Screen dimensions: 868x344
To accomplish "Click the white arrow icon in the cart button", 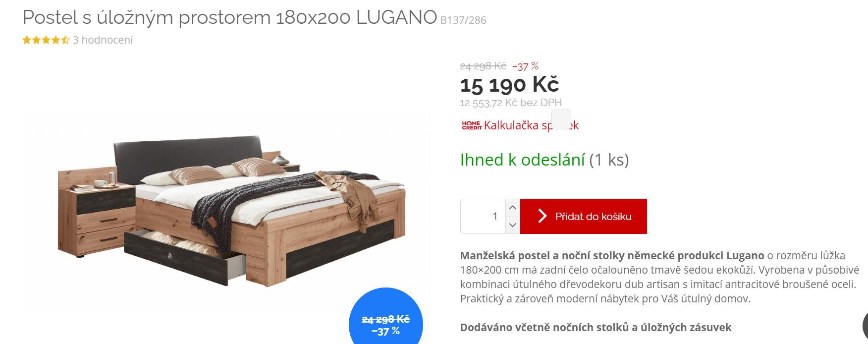I will [542, 216].
